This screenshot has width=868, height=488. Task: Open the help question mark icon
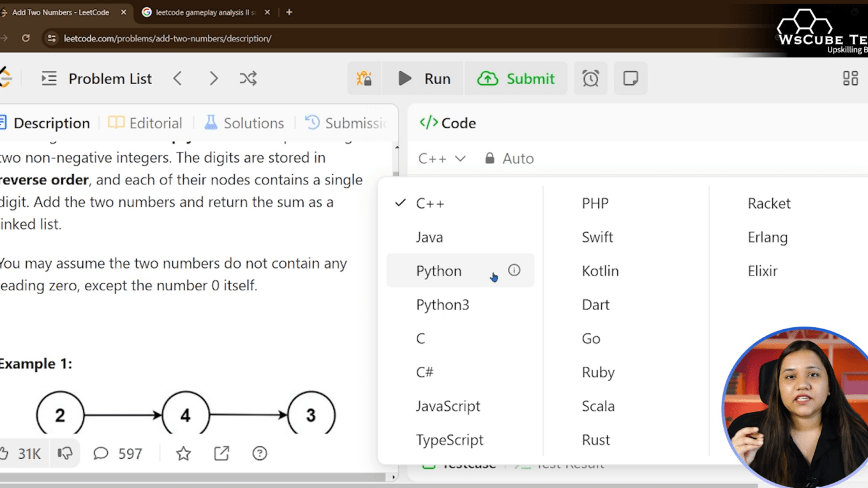point(260,454)
